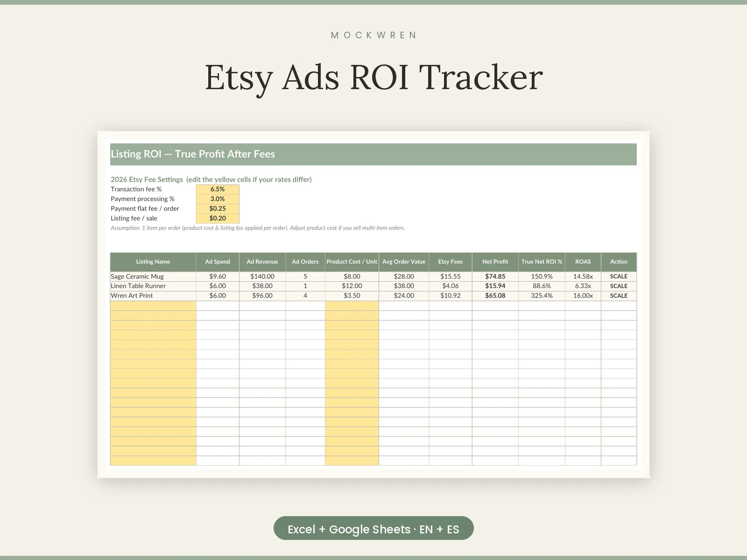Select the ROAS column header
The height and width of the screenshot is (560, 747).
tap(583, 262)
